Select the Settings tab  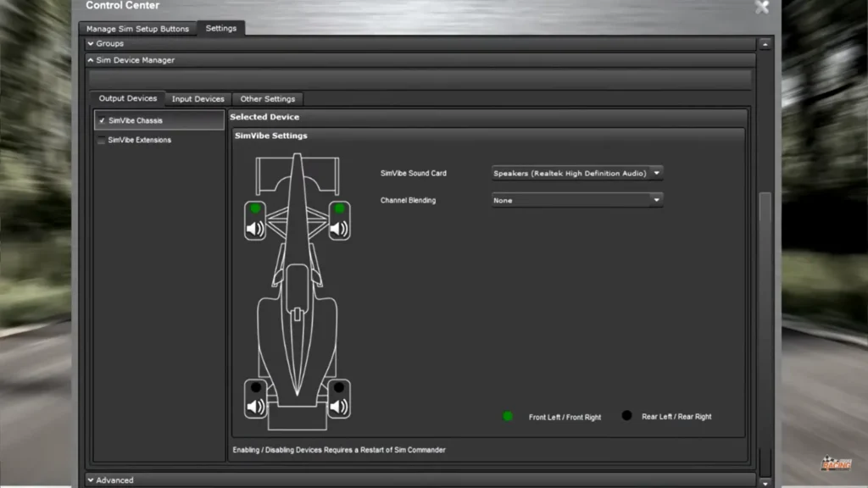(221, 28)
